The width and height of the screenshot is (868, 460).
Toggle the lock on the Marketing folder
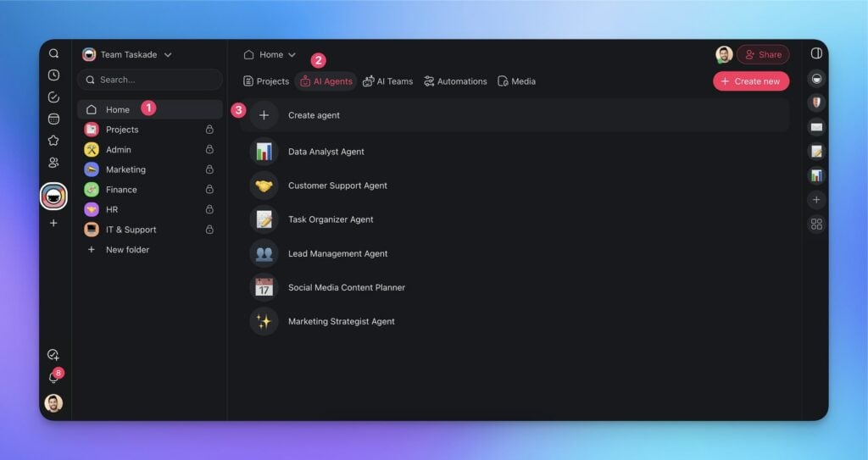[x=209, y=169]
